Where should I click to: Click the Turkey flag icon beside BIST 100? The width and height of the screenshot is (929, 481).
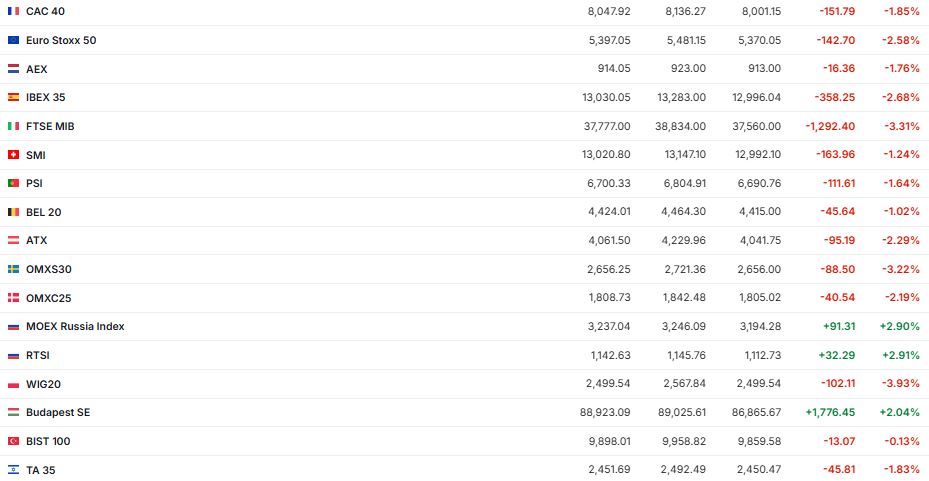tap(13, 441)
